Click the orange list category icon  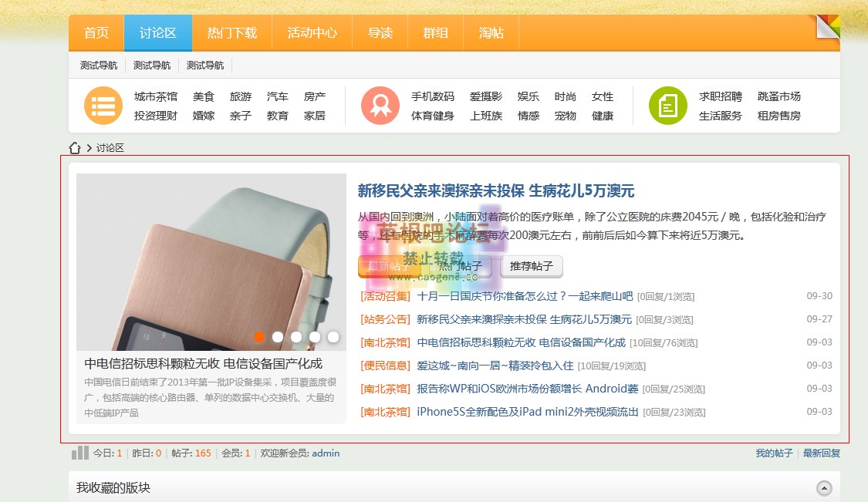tap(103, 106)
